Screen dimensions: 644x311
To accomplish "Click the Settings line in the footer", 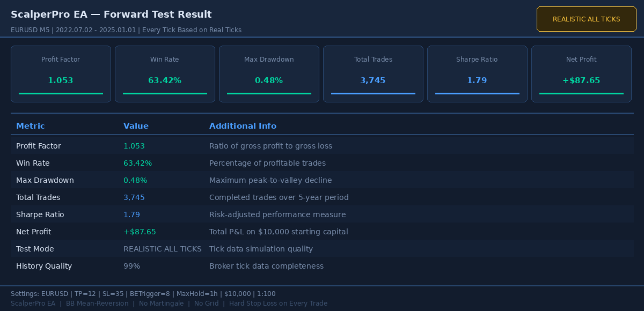I will coord(143,294).
